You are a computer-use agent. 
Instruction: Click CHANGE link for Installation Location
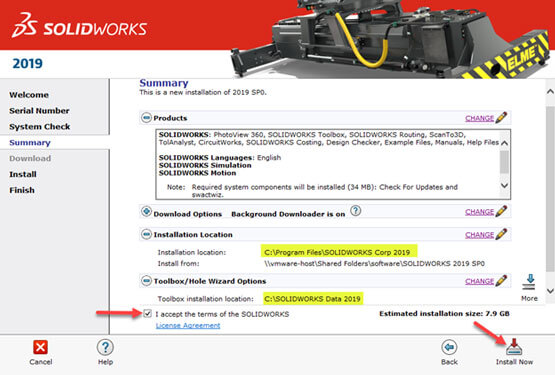coord(479,235)
